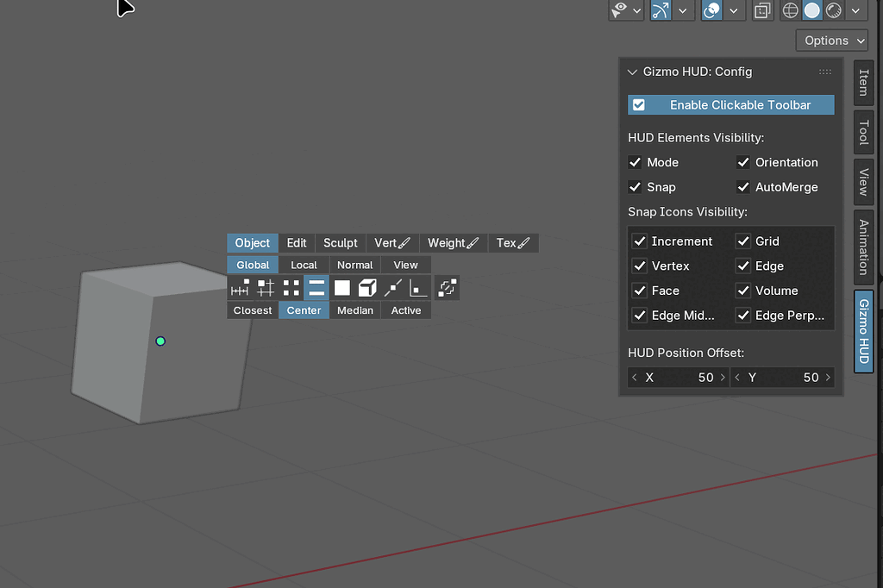Screen dimensions: 883x588
Task: Switch to Solid viewport shading
Action: pos(812,10)
